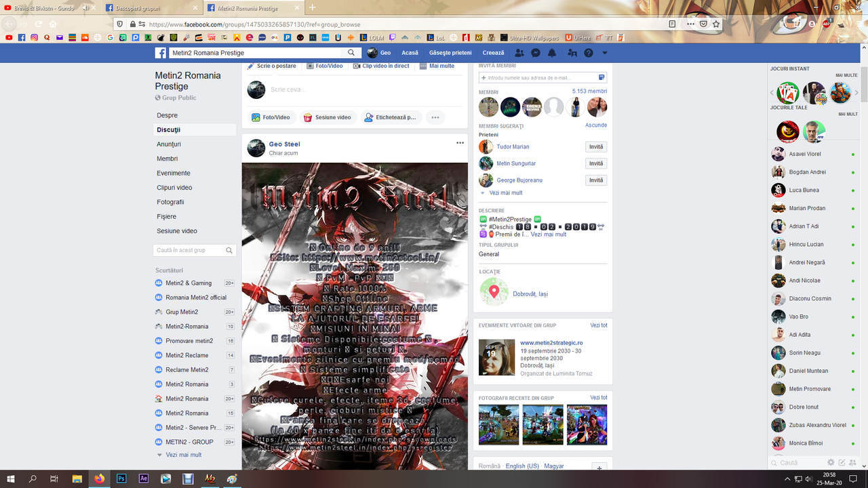This screenshot has height=488, width=868.
Task: Open chat settings gear icon
Action: pyautogui.click(x=831, y=462)
